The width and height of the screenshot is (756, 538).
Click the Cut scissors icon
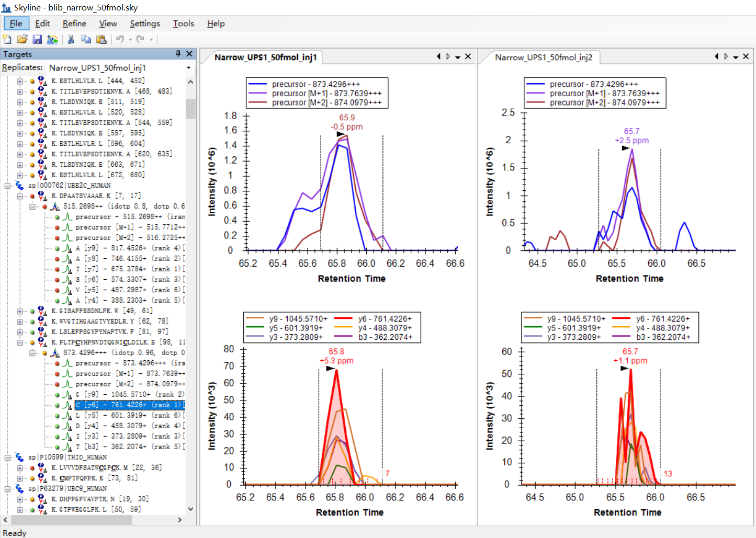71,39
